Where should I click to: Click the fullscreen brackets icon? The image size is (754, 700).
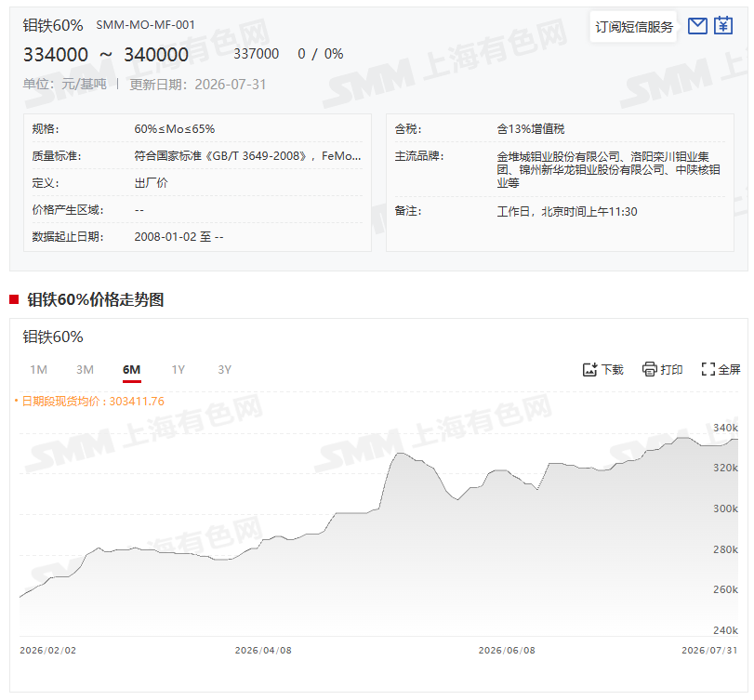click(x=708, y=369)
